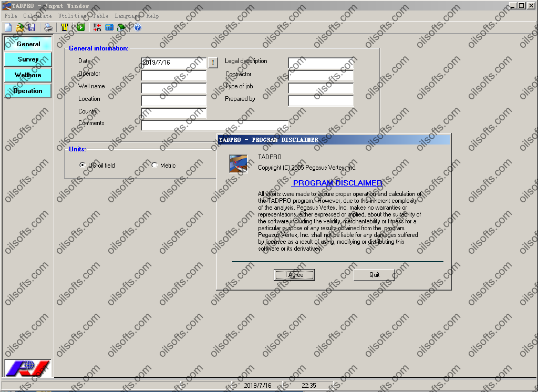Open the Help menu
Image resolution: width=538 pixels, height=392 pixels.
pyautogui.click(x=153, y=16)
